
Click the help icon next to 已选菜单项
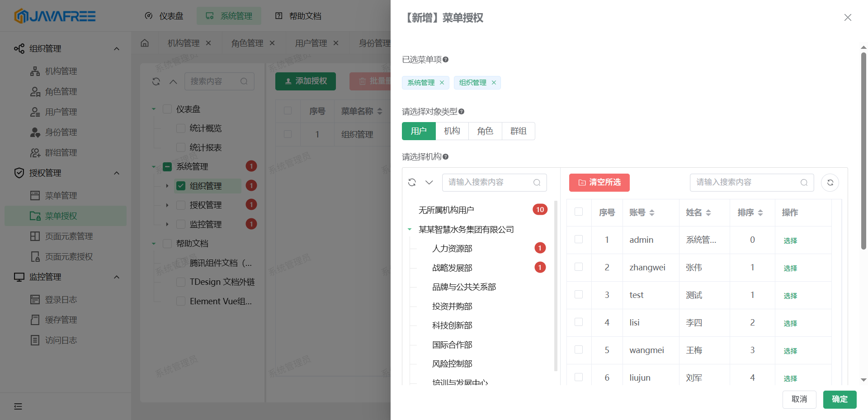click(x=446, y=60)
